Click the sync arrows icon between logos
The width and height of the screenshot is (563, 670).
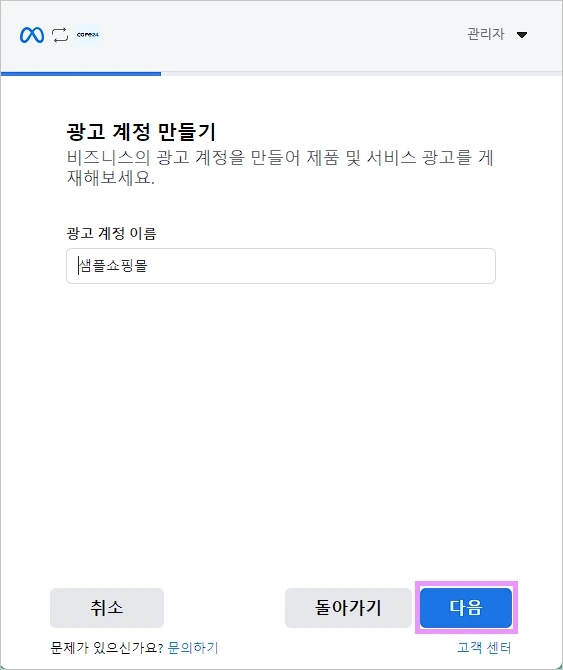tap(60, 35)
